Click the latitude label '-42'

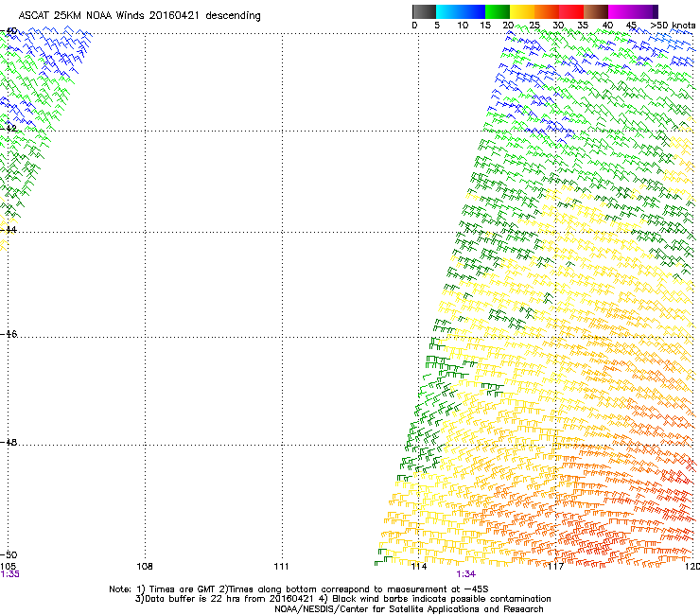(x=9, y=128)
